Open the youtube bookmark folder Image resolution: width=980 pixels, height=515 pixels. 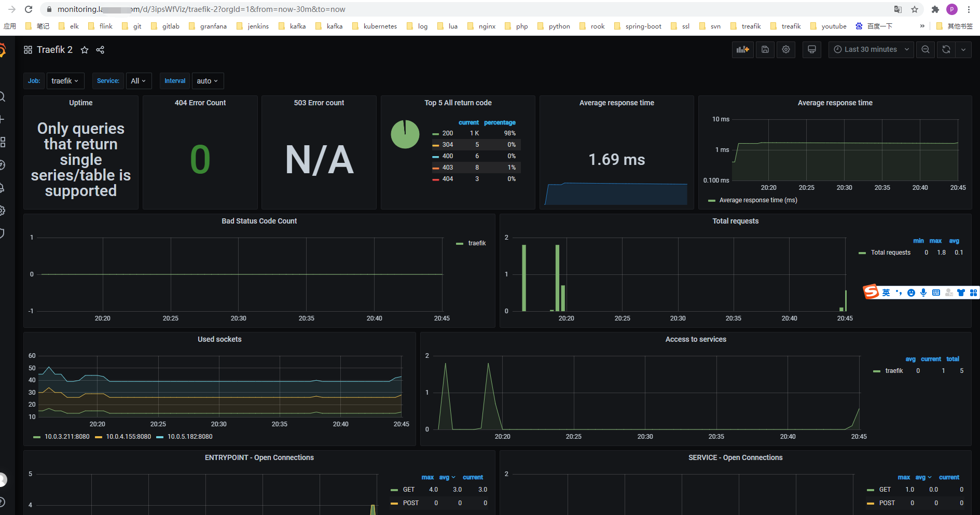coord(829,26)
